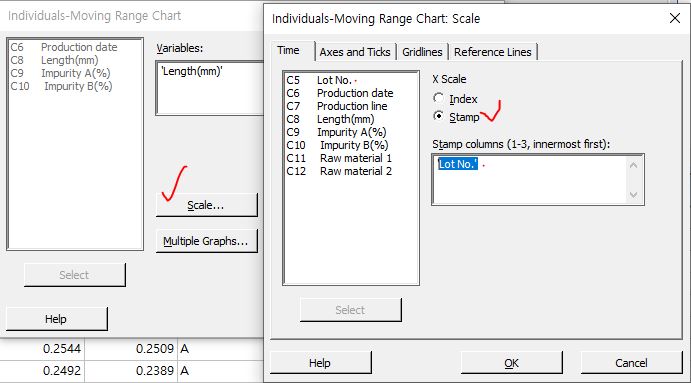
Task: Click Cancel in the Scale dialog
Action: click(631, 363)
